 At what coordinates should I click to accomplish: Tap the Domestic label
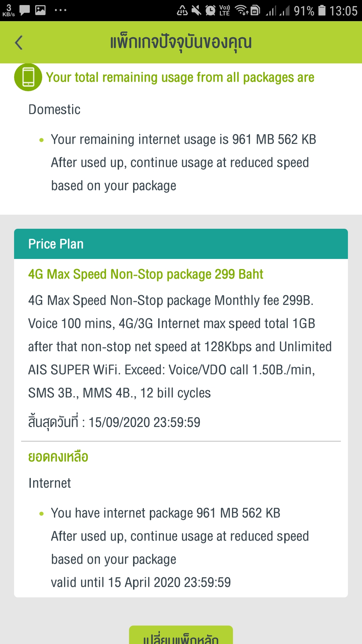pyautogui.click(x=54, y=109)
